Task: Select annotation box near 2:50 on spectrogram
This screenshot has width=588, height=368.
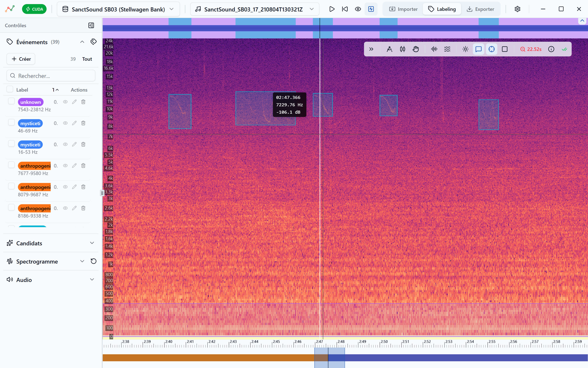Action: pos(388,105)
